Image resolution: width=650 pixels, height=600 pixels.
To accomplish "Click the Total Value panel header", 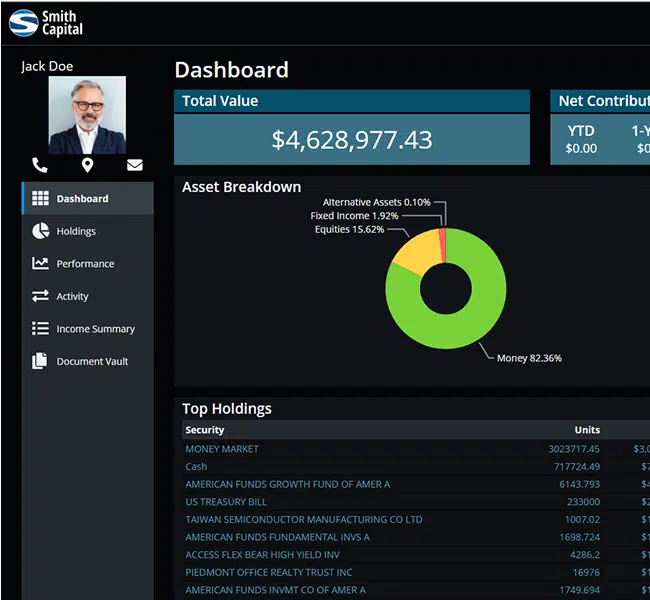I will click(x=352, y=101).
